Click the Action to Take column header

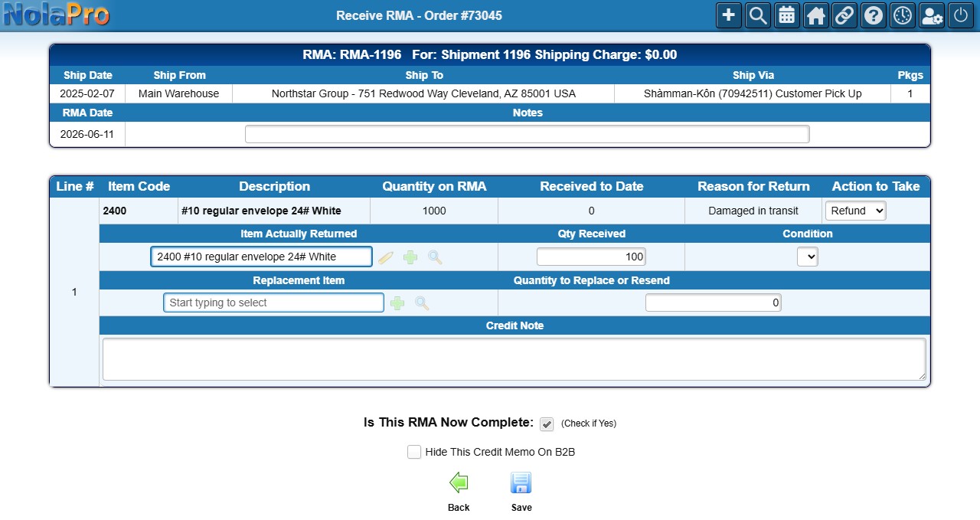(876, 186)
